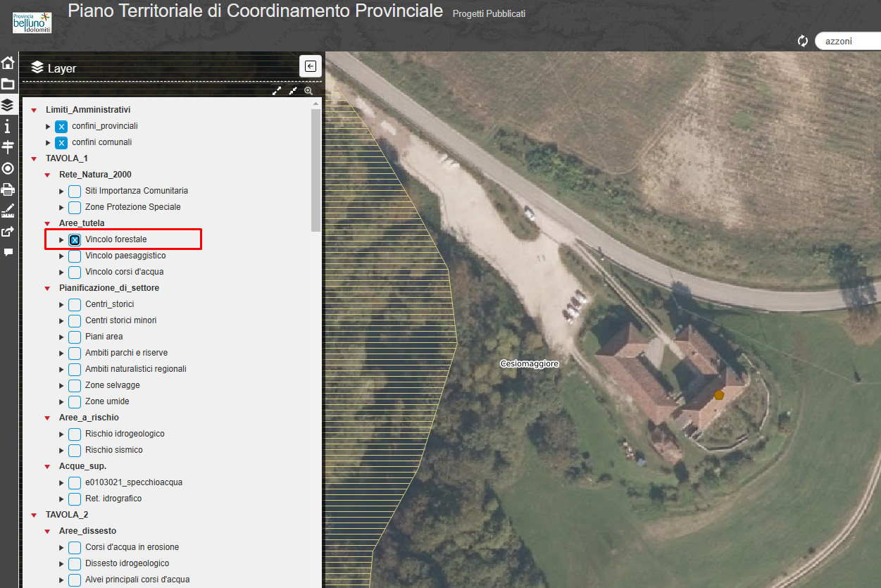Select the Layers stack icon in the sidebar
This screenshot has width=881, height=588.
pyautogui.click(x=8, y=105)
